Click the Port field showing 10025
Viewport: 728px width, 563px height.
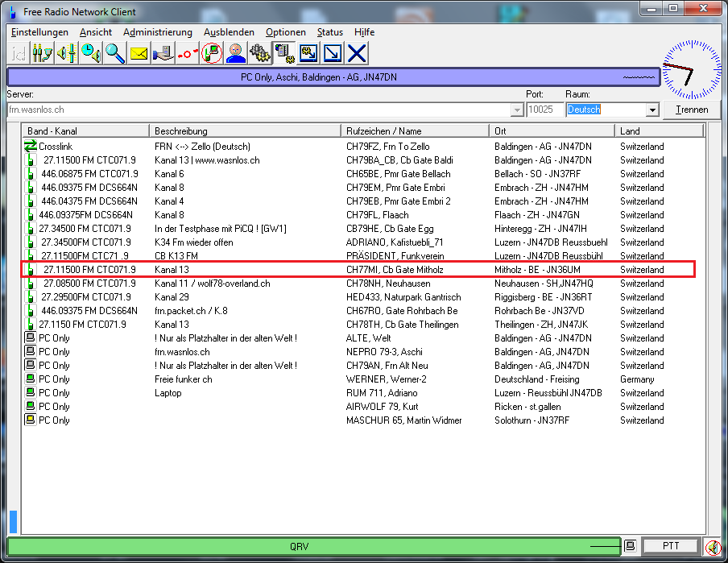click(x=544, y=110)
